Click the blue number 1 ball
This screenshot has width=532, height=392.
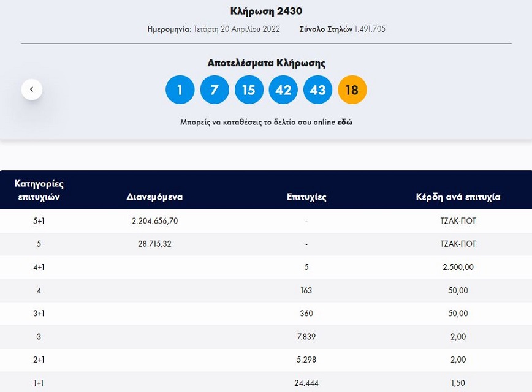180,90
